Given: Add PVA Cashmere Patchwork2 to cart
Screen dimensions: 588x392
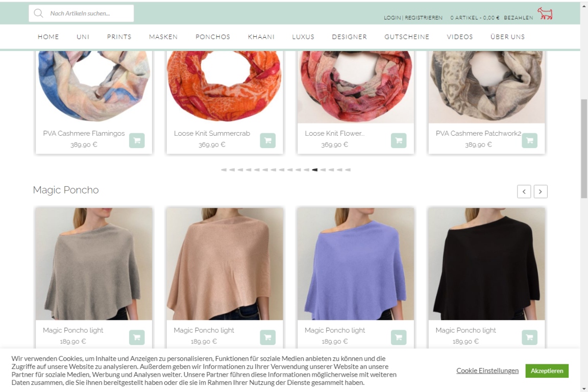Looking at the screenshot, I should coord(529,141).
